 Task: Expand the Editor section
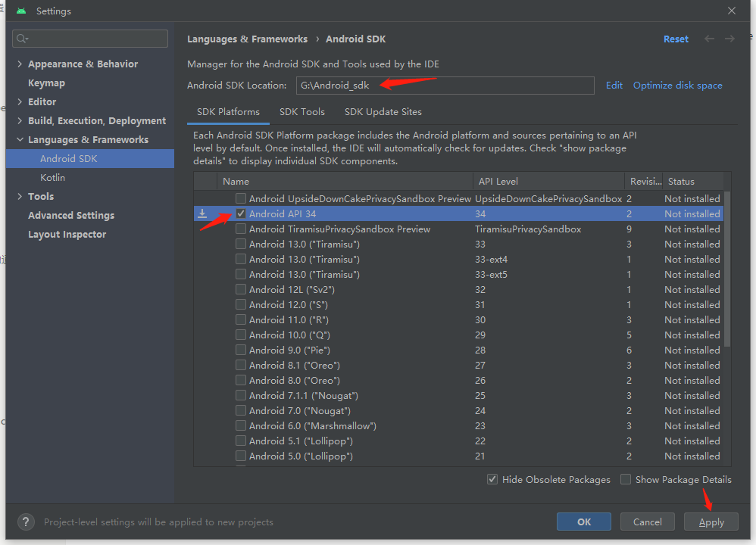tap(20, 101)
